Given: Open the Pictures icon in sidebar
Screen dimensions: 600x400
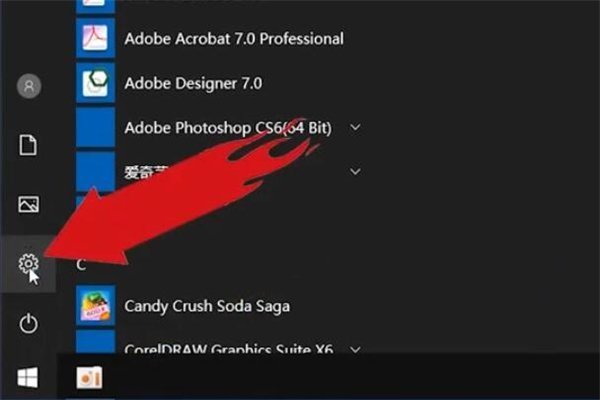Looking at the screenshot, I should click(28, 204).
